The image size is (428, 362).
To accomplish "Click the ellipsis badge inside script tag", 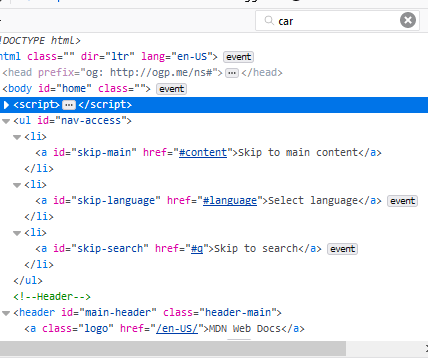I will 69,105.
